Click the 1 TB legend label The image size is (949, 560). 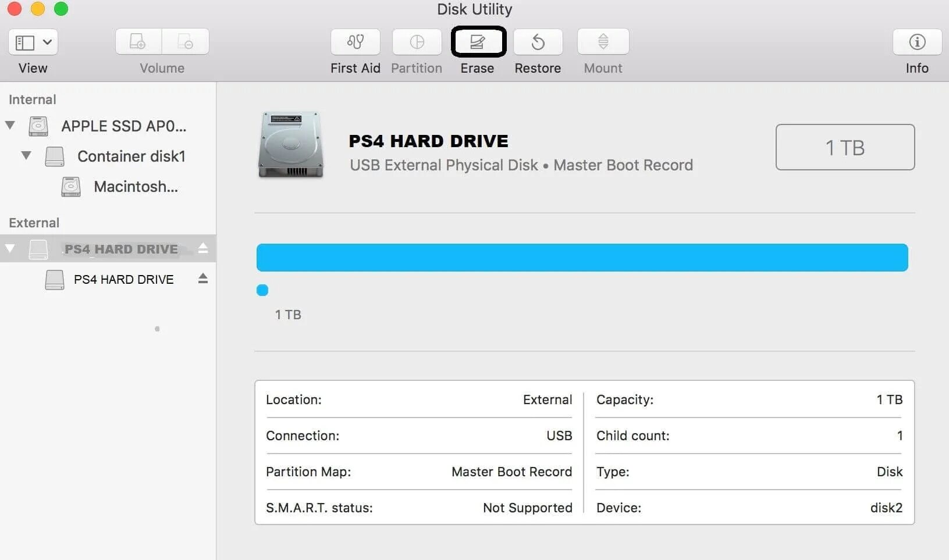288,315
